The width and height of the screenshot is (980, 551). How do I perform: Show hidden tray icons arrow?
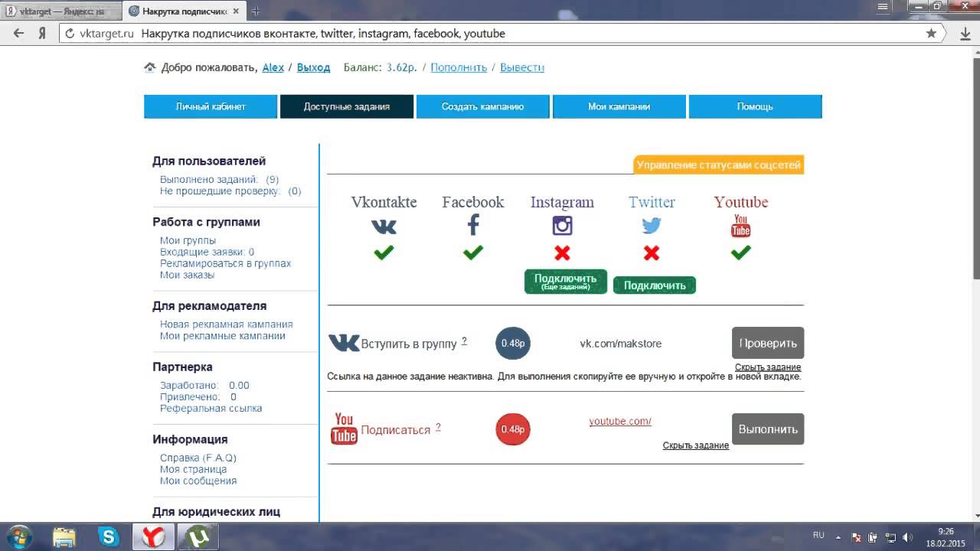839,537
